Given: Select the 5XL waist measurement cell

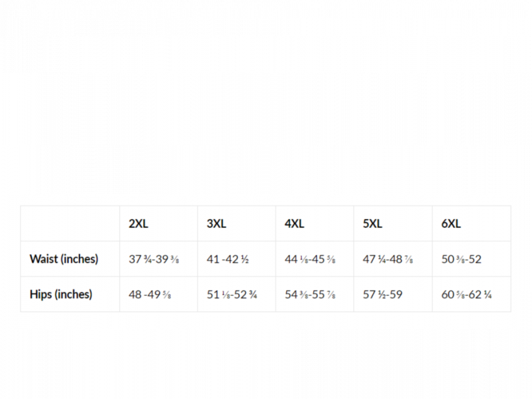Looking at the screenshot, I should (388, 259).
